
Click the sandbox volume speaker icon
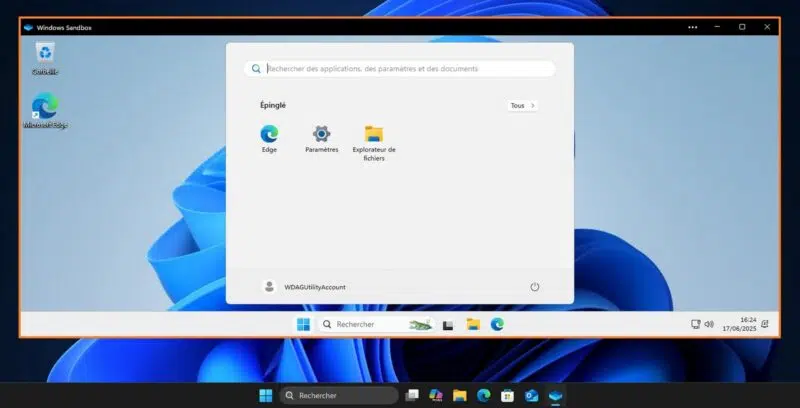coord(709,324)
